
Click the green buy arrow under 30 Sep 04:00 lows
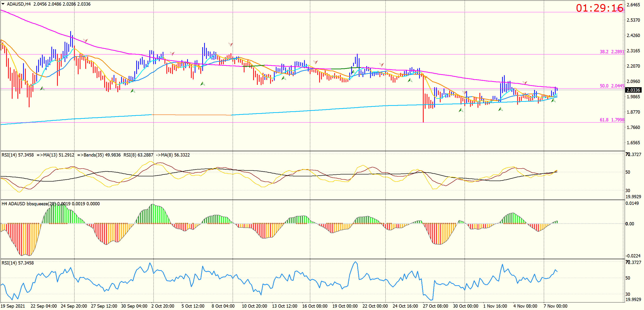(x=133, y=91)
